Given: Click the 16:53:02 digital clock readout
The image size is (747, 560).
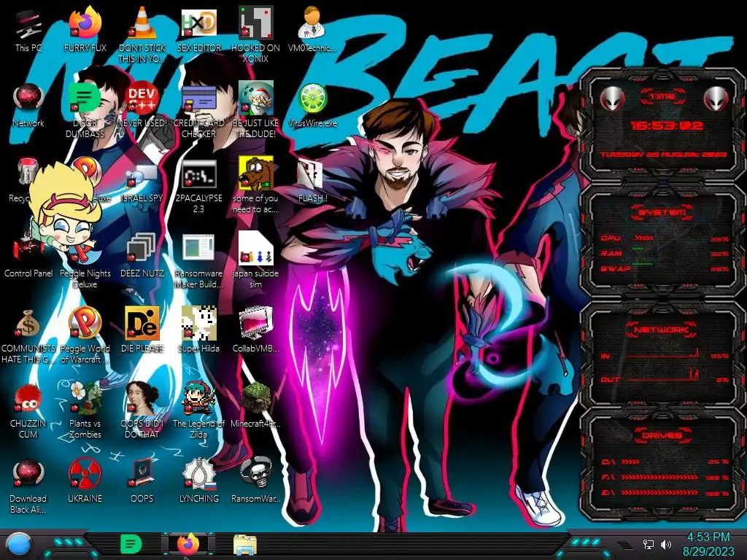Looking at the screenshot, I should pos(667,125).
